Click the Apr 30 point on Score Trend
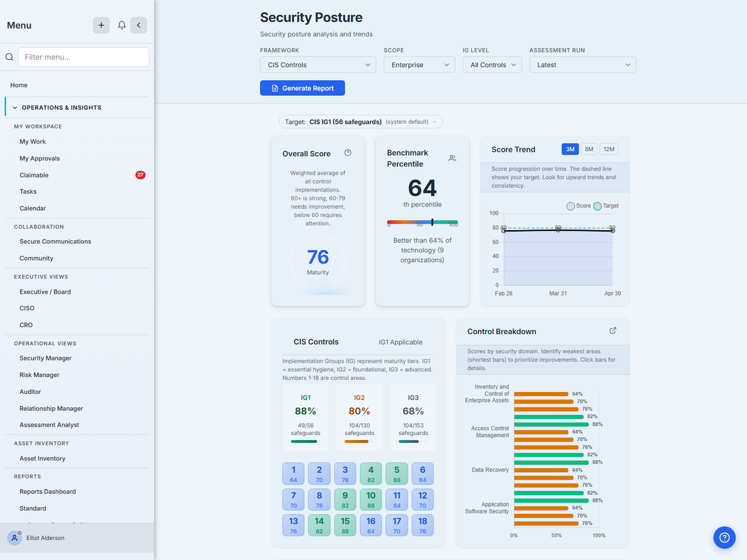Viewport: 747px width, 560px height. point(613,231)
